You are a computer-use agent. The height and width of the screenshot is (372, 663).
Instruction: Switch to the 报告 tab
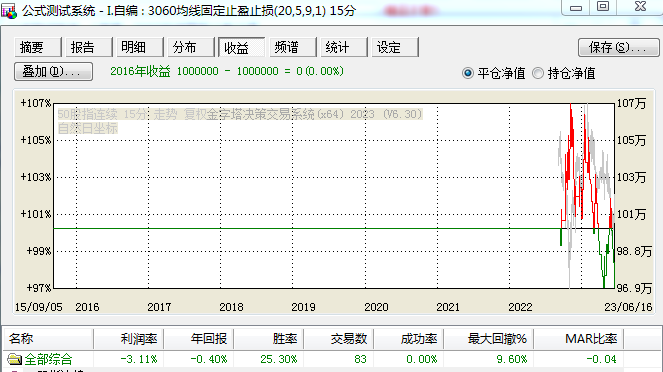pos(89,47)
